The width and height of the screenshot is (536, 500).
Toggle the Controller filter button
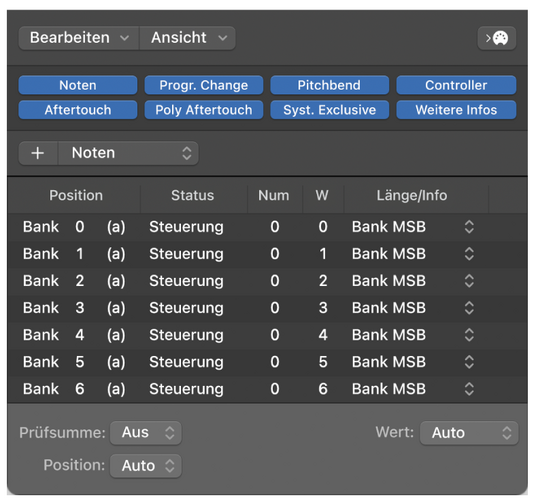point(456,85)
